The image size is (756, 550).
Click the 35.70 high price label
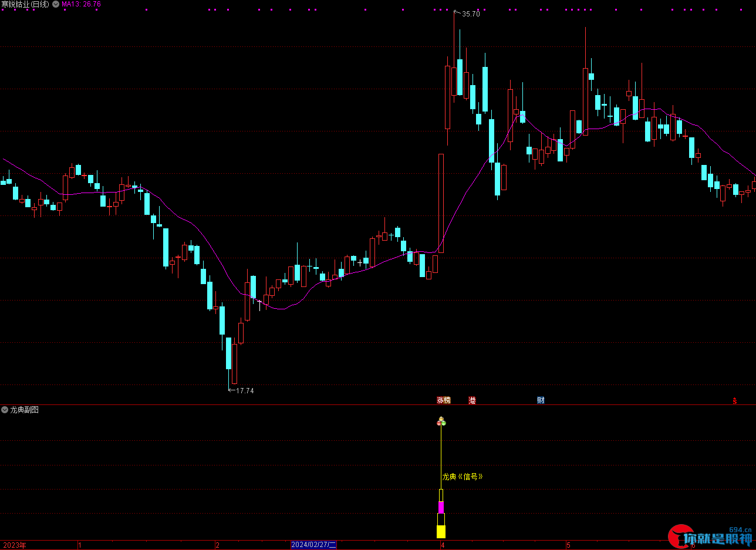coord(471,14)
